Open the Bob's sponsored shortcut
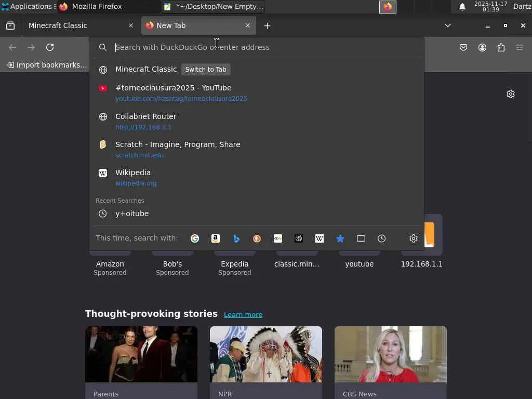532x399 pixels. tap(172, 264)
